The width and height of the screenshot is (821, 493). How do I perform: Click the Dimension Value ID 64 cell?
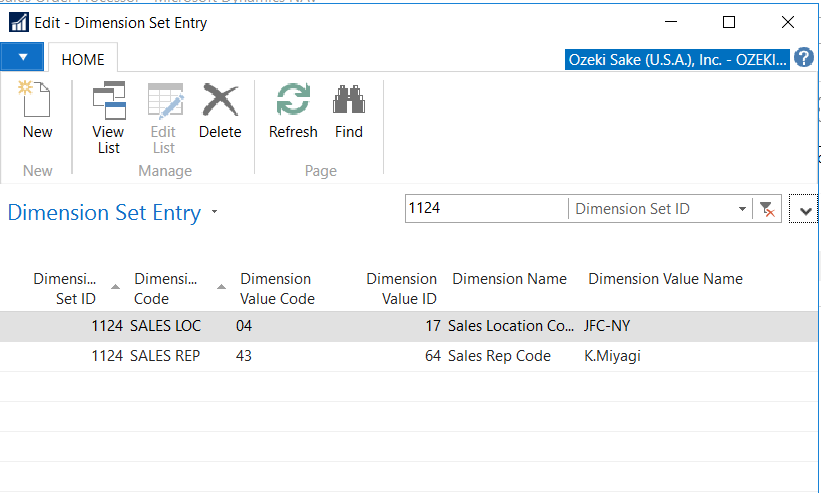click(432, 356)
